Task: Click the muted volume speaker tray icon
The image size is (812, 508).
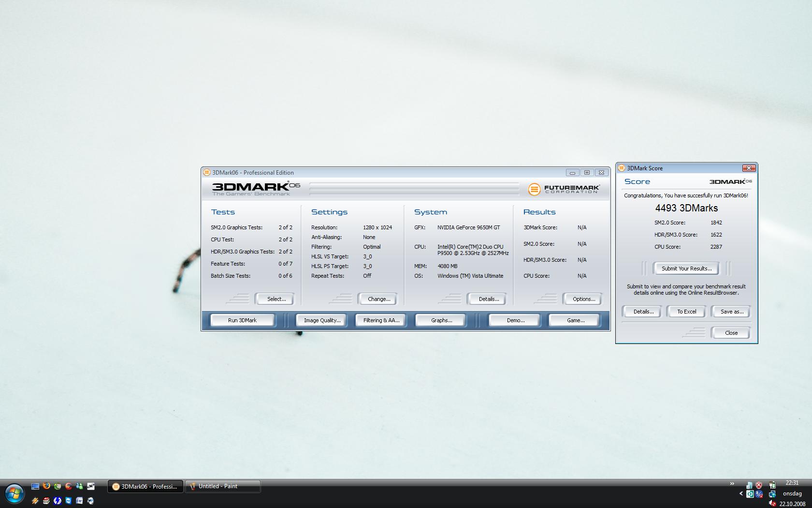Action: [x=772, y=504]
